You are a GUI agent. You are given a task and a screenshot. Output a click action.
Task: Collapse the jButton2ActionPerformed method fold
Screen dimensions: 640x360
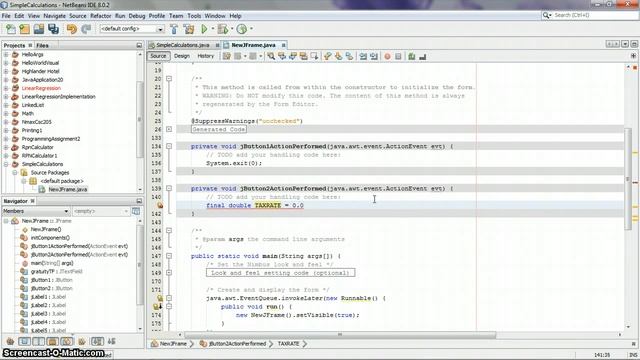tap(169, 189)
